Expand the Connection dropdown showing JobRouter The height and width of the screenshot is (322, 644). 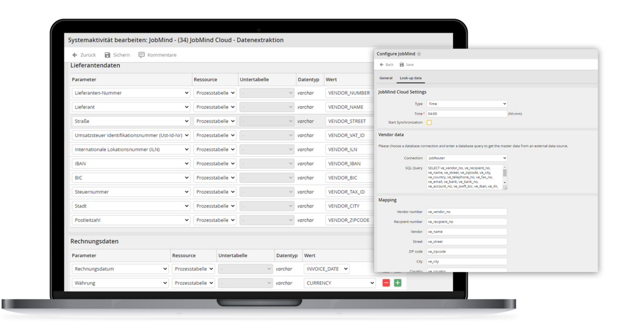point(467,158)
